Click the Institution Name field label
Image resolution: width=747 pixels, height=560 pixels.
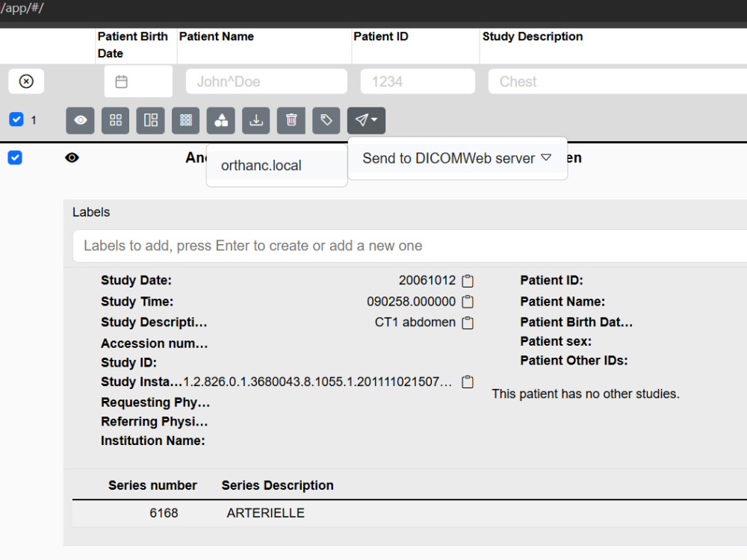(x=153, y=441)
